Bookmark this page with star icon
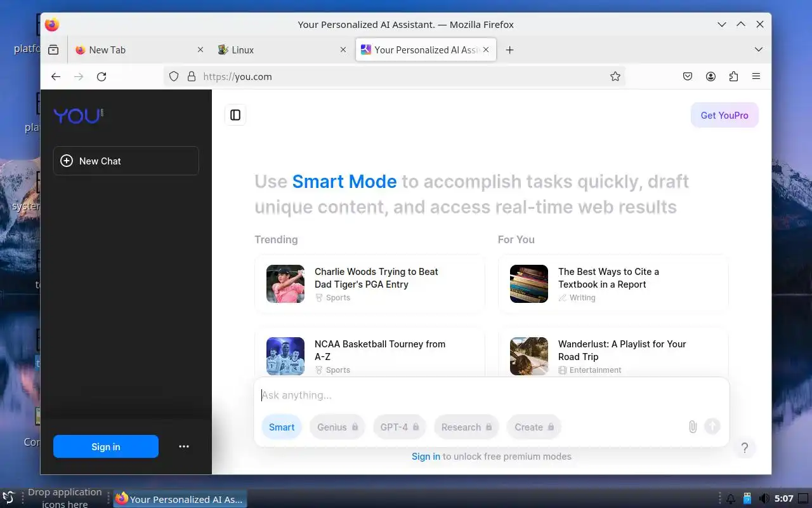 click(615, 76)
